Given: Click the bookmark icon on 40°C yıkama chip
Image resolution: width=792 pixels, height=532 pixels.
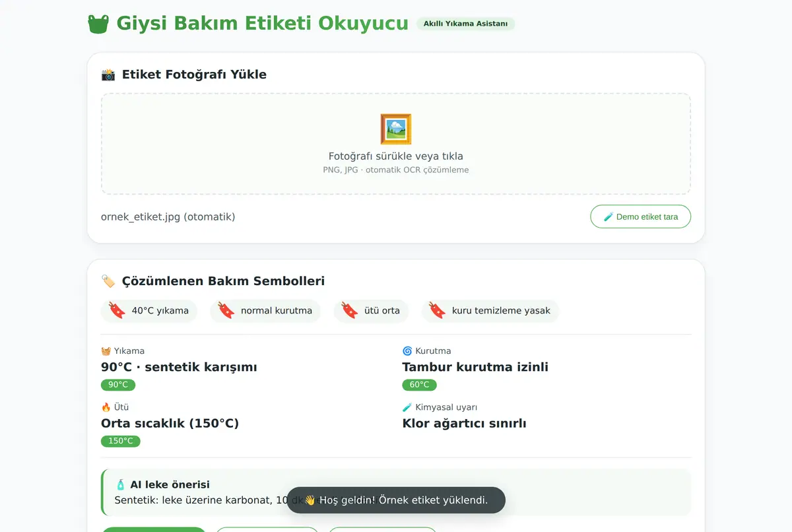Looking at the screenshot, I should tap(117, 310).
